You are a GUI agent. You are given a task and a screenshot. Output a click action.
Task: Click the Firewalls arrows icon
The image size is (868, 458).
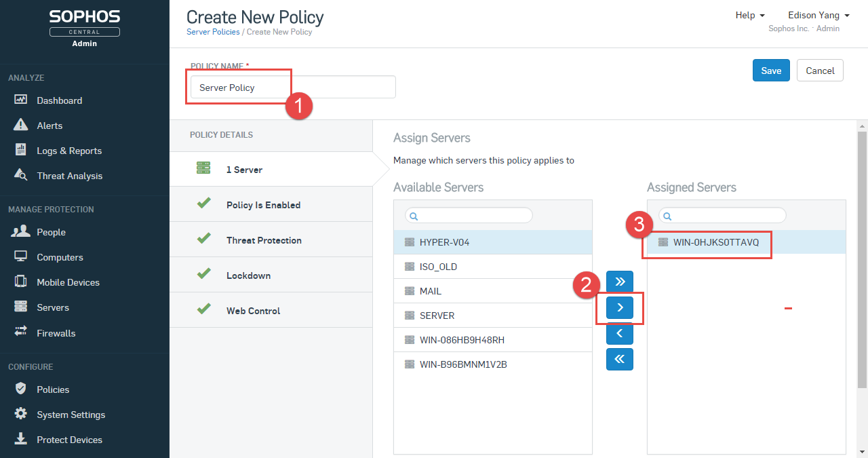tap(20, 332)
